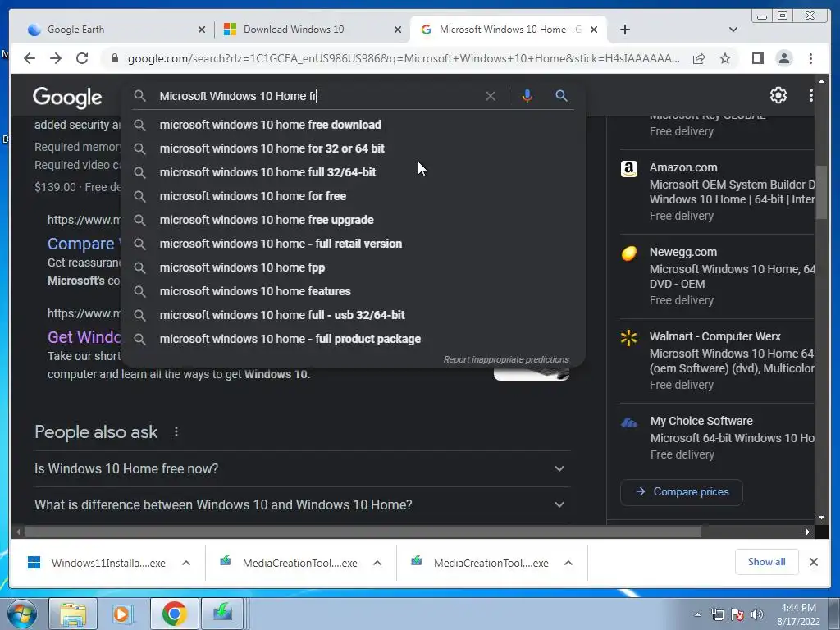Choose suggestion 'full 32/64-bit'
This screenshot has height=630, width=840.
(354, 172)
